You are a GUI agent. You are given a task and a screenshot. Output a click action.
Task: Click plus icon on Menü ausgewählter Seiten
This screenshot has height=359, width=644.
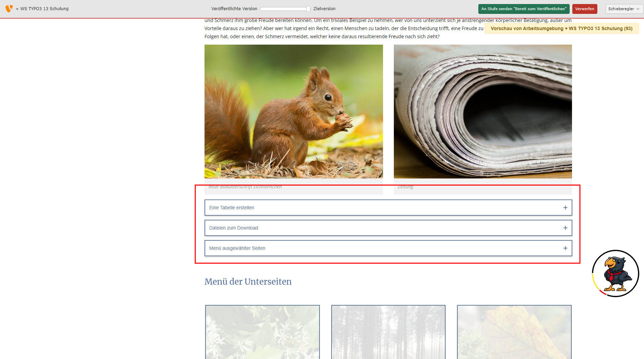(x=565, y=248)
